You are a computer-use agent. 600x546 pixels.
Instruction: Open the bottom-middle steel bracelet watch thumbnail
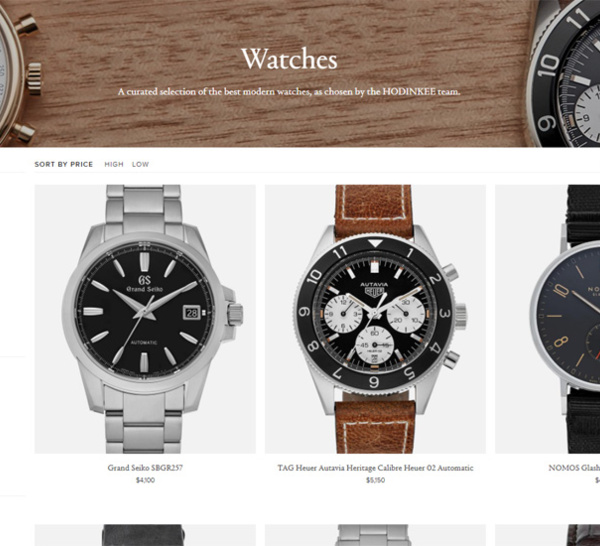[375, 535]
